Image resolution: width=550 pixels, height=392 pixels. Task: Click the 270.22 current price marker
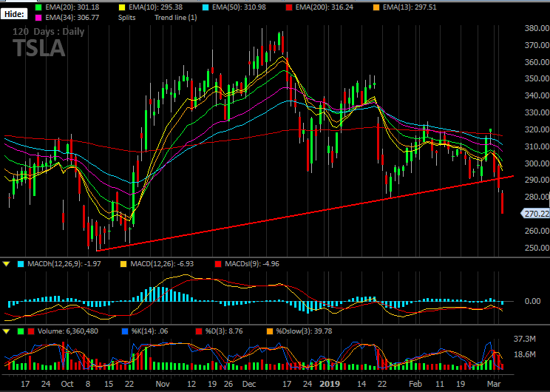(536, 213)
